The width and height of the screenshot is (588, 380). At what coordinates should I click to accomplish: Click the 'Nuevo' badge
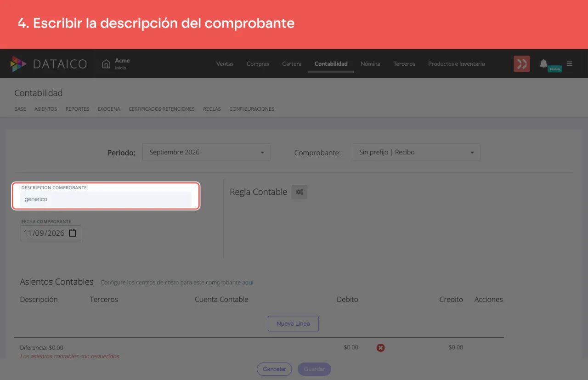tap(555, 69)
